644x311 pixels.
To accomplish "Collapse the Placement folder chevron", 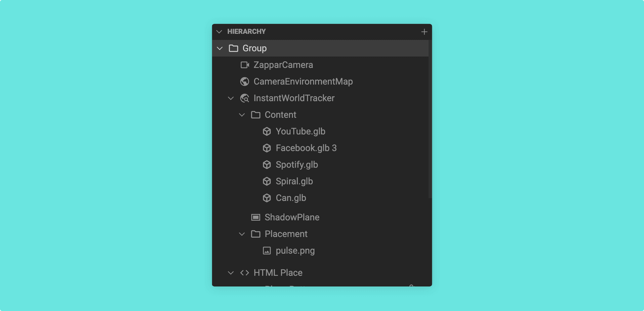I will 242,234.
